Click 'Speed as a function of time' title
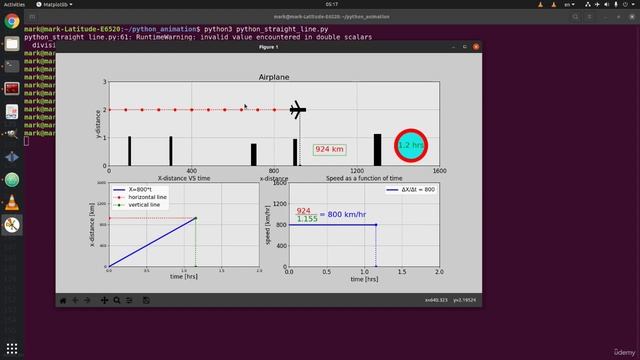This screenshot has height=360, width=640. coord(364,178)
